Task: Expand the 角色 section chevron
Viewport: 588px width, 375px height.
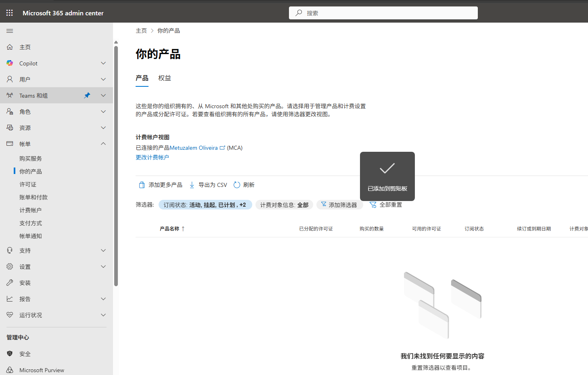Action: 103,112
